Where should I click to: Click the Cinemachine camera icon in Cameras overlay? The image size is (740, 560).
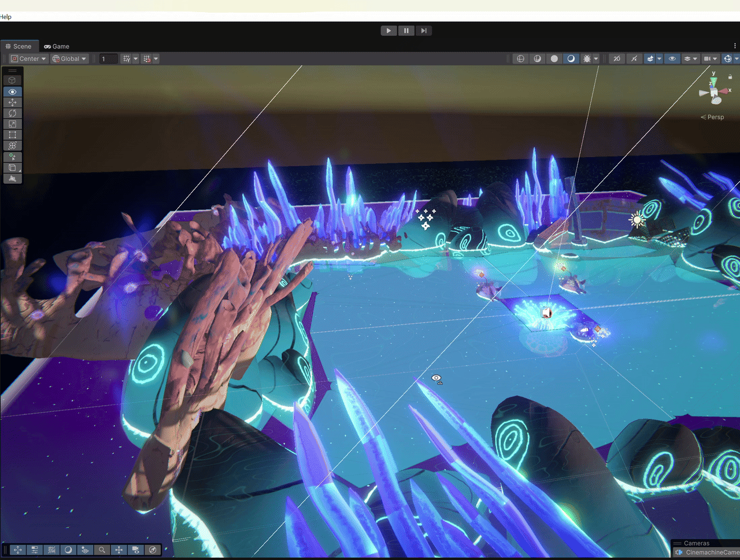click(x=679, y=552)
